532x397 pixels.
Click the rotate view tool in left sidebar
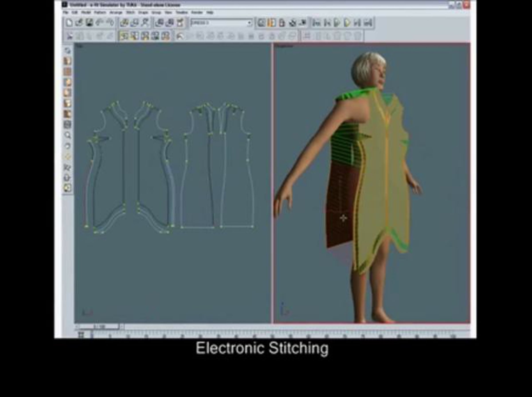(x=68, y=146)
